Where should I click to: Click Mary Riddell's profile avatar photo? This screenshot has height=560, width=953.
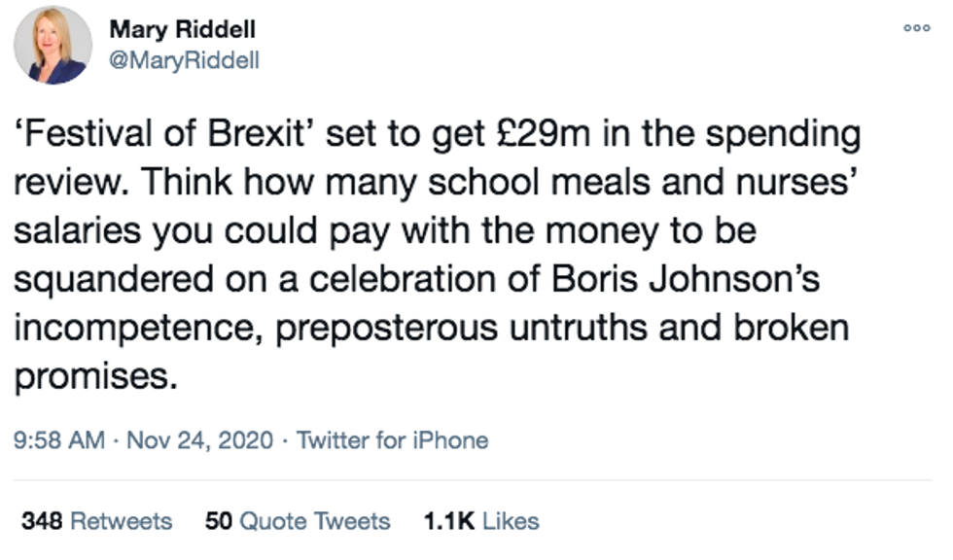53,46
